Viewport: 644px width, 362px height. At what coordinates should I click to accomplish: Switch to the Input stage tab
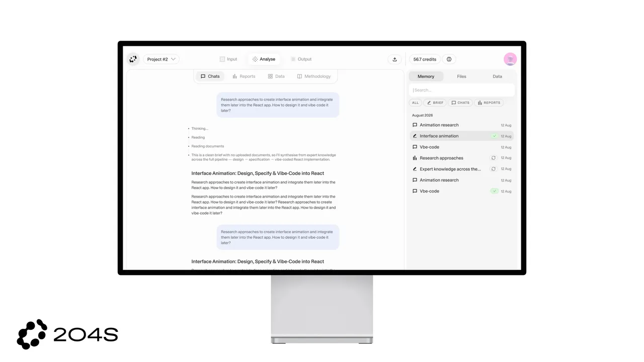[x=228, y=59]
